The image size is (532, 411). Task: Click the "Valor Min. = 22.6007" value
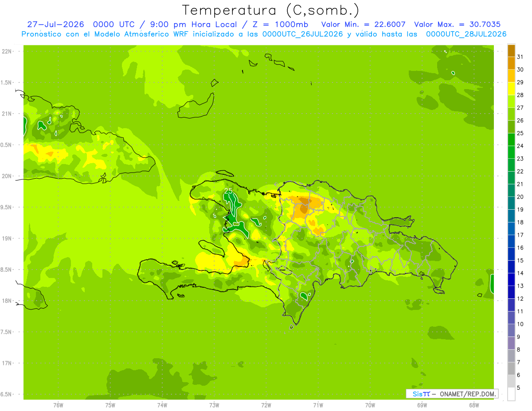(363, 24)
